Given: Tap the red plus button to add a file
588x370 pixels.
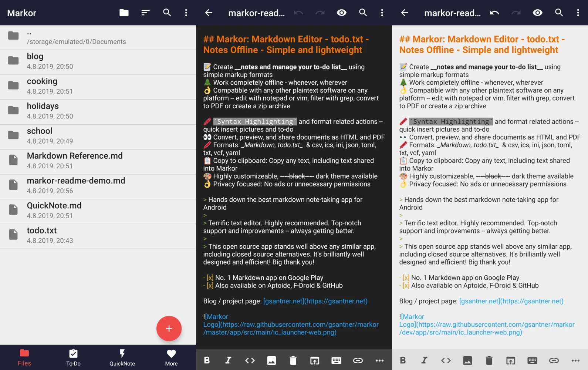Looking at the screenshot, I should (x=169, y=328).
